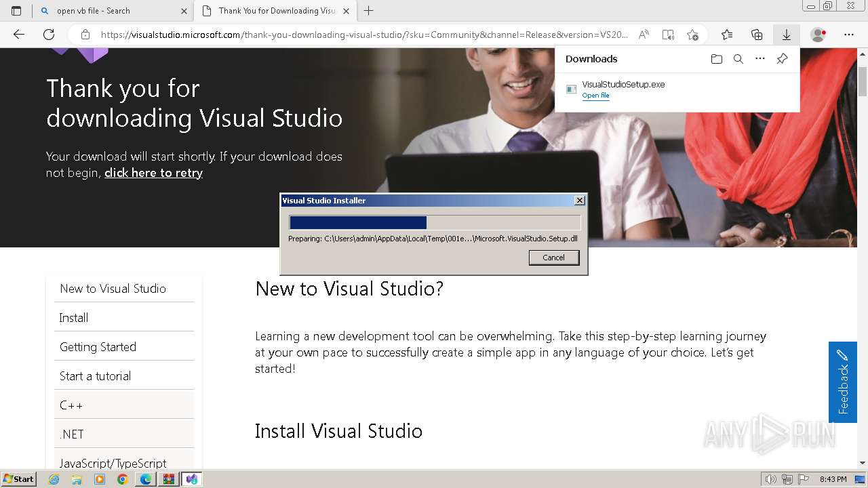Open the downloads folder icon
The image size is (868, 488).
[x=717, y=59]
